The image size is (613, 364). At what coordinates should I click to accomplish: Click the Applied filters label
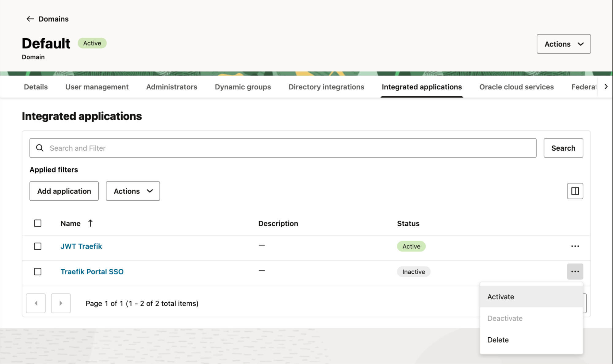[x=54, y=170]
